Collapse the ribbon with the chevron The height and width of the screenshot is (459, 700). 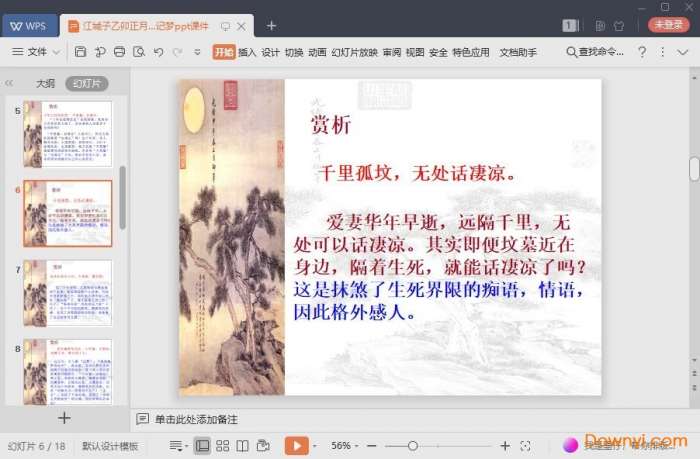click(x=682, y=52)
